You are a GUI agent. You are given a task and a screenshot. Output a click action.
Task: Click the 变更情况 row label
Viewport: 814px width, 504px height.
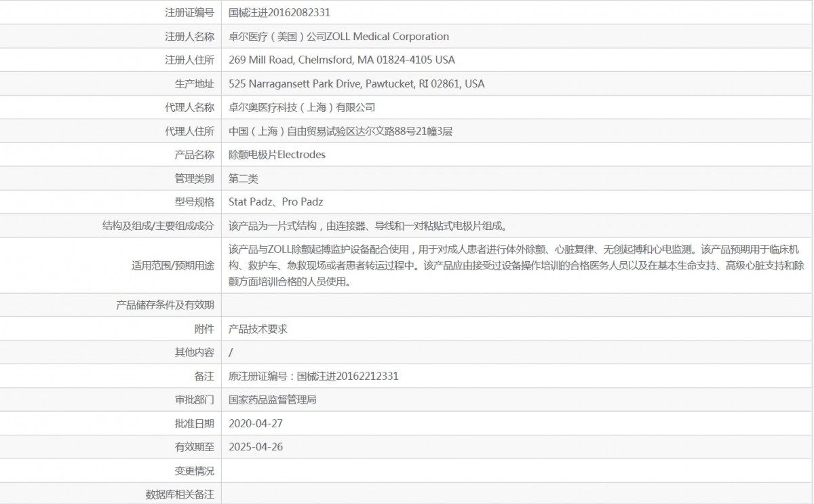pyautogui.click(x=194, y=471)
